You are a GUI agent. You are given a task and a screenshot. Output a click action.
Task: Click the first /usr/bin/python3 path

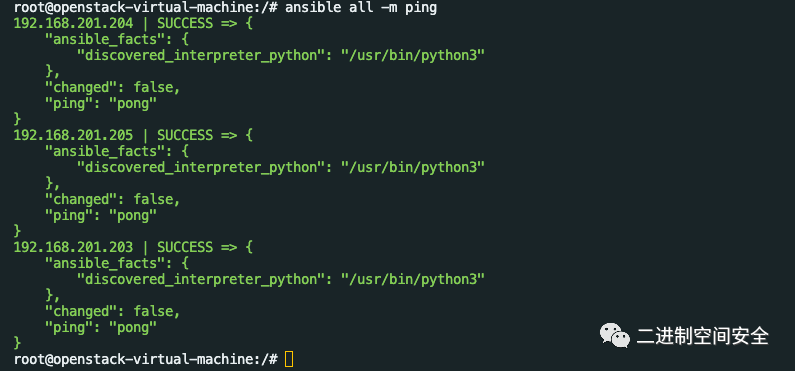point(413,56)
